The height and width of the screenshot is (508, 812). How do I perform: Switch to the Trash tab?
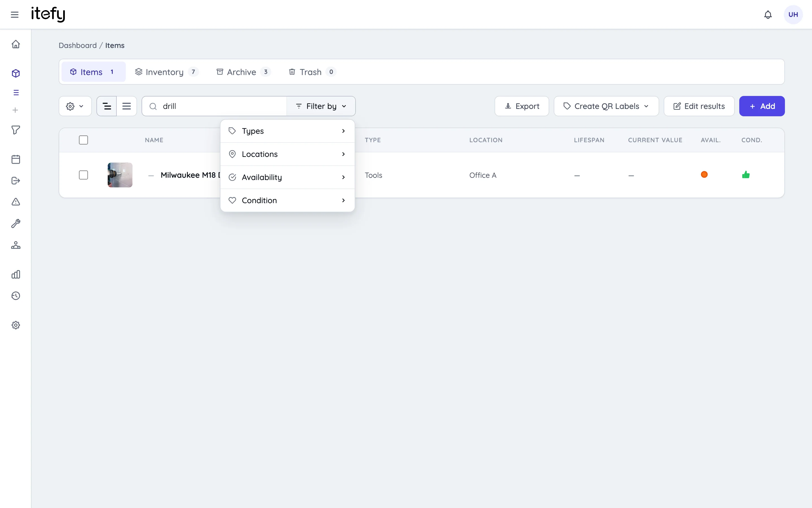click(312, 72)
